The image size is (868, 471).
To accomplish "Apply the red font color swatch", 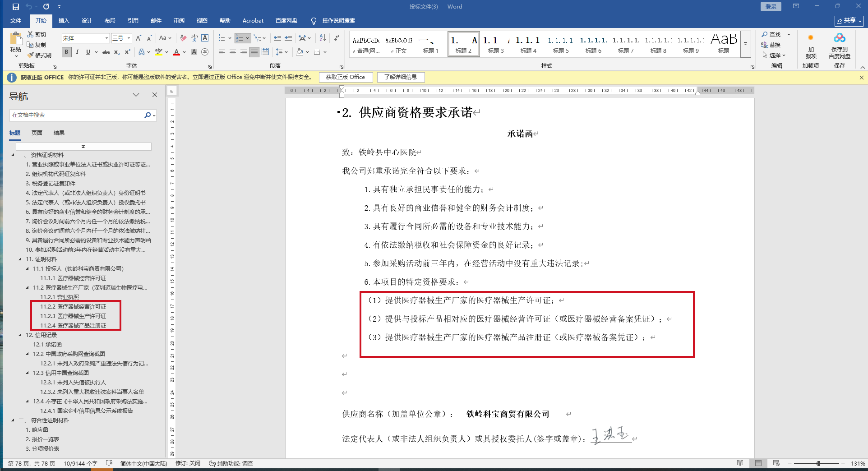I will 176,52.
